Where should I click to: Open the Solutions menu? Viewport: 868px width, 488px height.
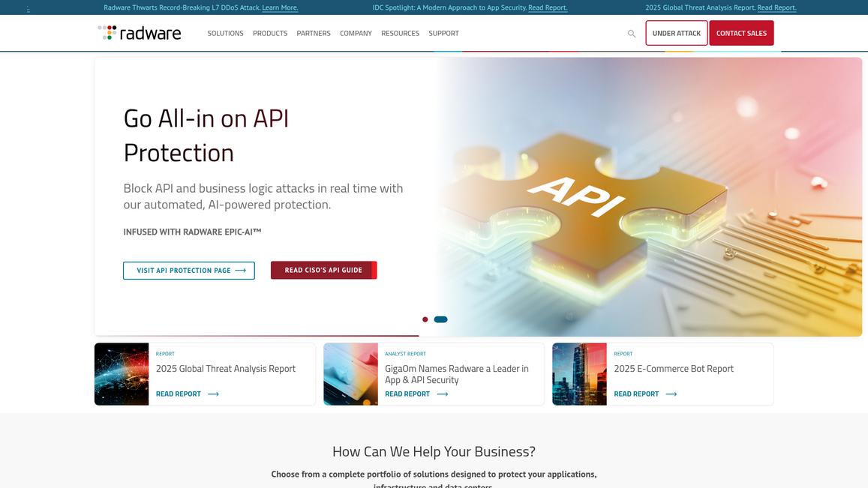click(225, 33)
